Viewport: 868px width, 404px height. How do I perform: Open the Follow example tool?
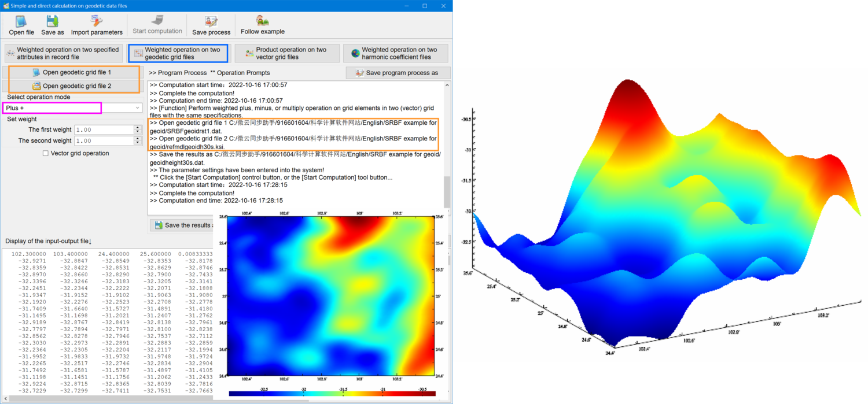(262, 24)
